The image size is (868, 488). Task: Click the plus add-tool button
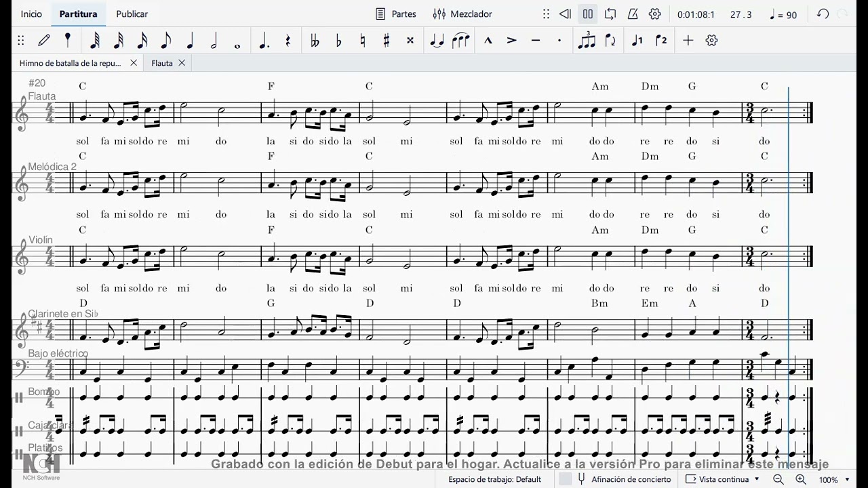[688, 41]
